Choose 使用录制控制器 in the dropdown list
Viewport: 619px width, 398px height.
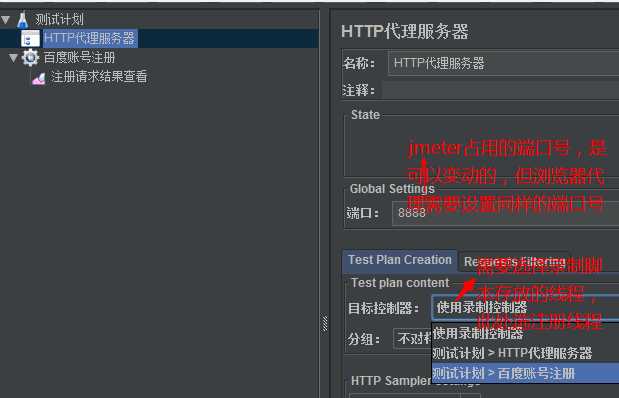[525, 334]
